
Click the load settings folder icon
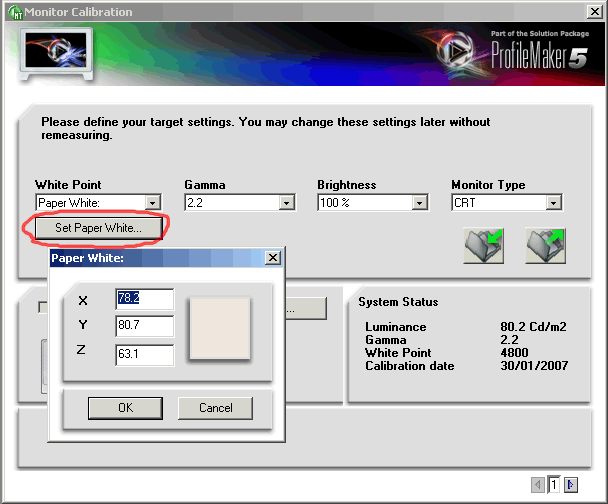pos(483,246)
